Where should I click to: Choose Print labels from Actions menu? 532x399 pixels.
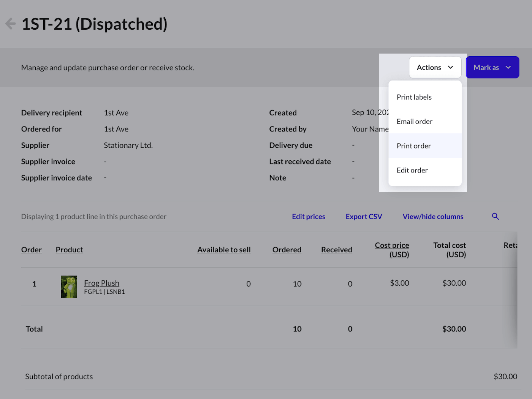(425, 97)
